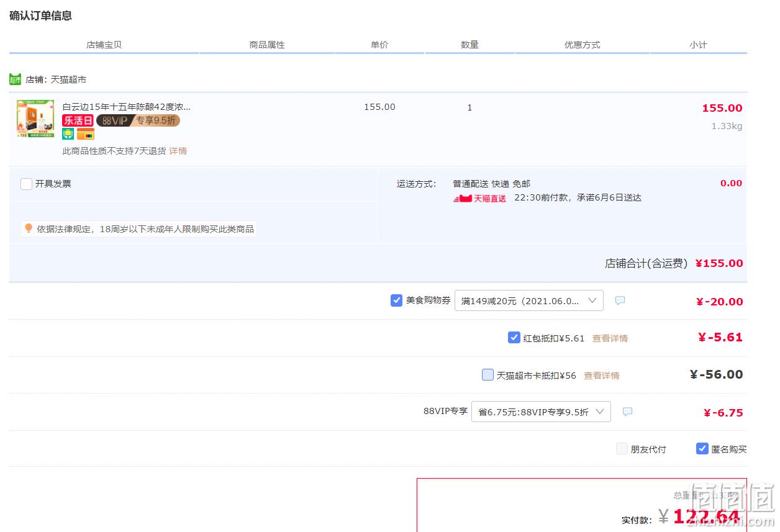Viewport: 780px width, 532px height.
Task: Click the 店铺合计(含运费) label
Action: tap(646, 263)
